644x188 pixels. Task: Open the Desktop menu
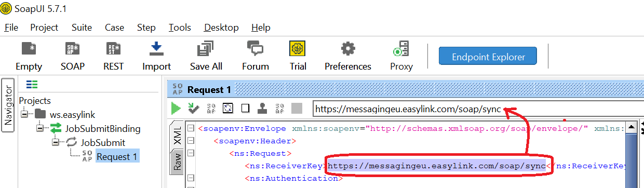point(221,28)
